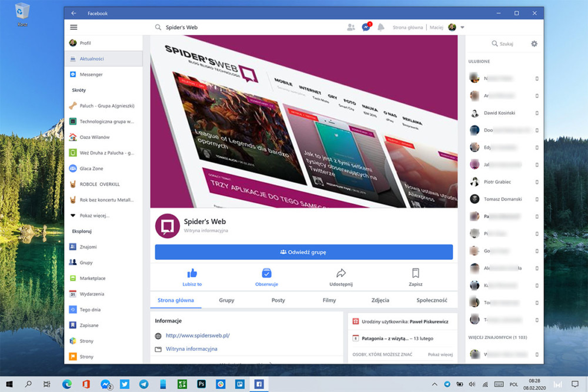This screenshot has height=392, width=588.
Task: Open Microsoft Edge from taskbar
Action: (67, 384)
